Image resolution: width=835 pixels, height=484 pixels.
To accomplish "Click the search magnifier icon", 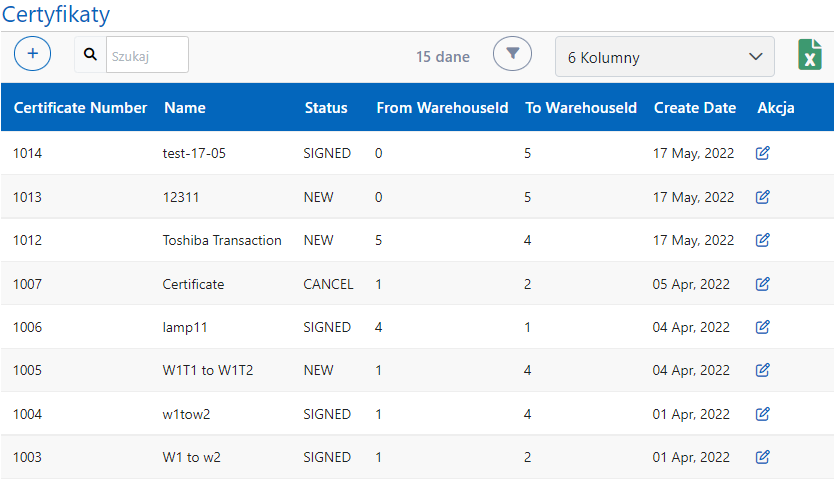I will [x=90, y=54].
